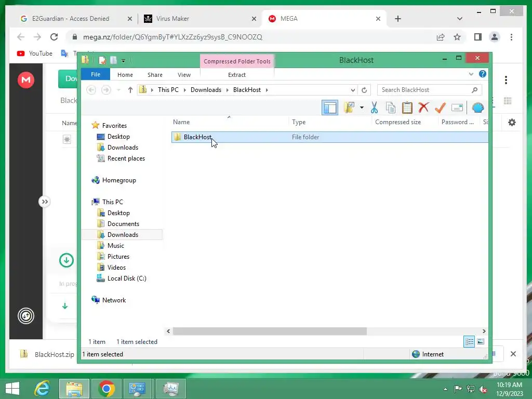The height and width of the screenshot is (399, 532).
Task: Open Chrome three-dot menu
Action: [x=511, y=37]
